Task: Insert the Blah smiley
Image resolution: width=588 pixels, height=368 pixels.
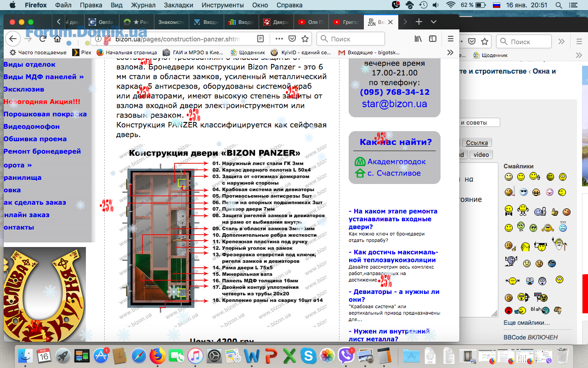Action: point(539,310)
